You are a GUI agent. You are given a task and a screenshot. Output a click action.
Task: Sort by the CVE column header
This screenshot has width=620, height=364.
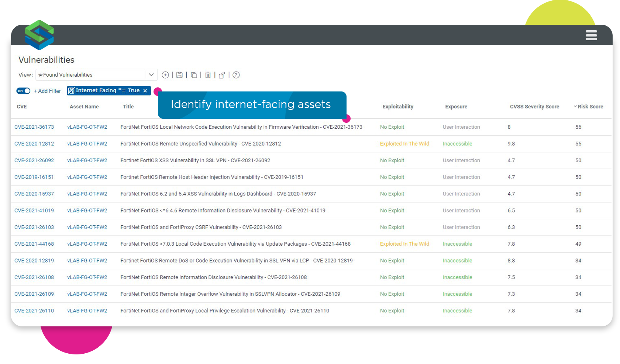coord(22,107)
